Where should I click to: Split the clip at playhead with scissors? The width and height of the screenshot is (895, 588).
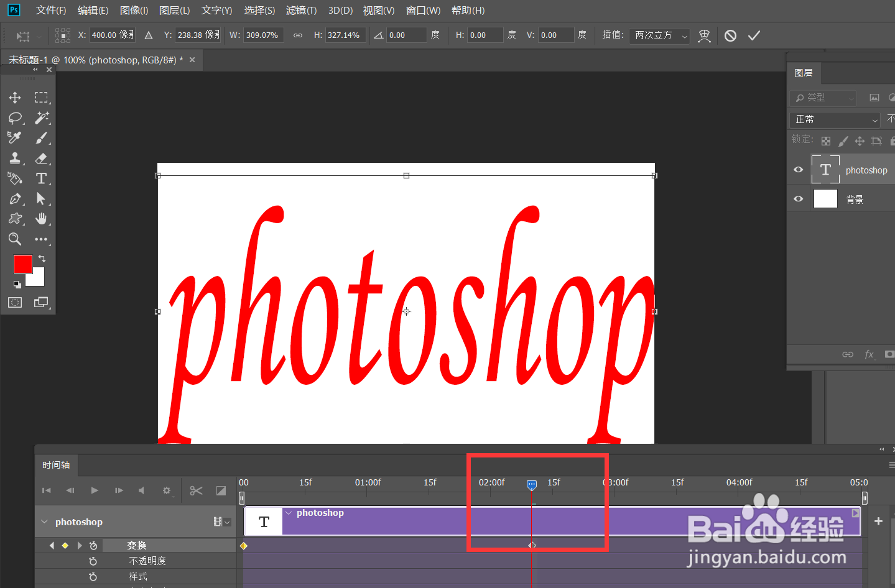197,490
